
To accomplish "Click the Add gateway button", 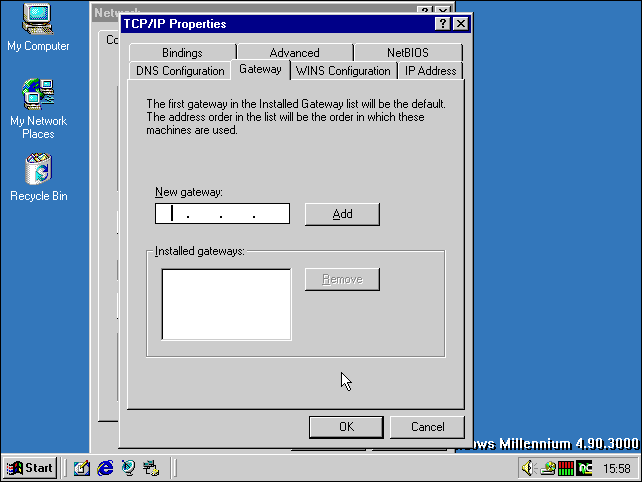I will click(x=342, y=214).
